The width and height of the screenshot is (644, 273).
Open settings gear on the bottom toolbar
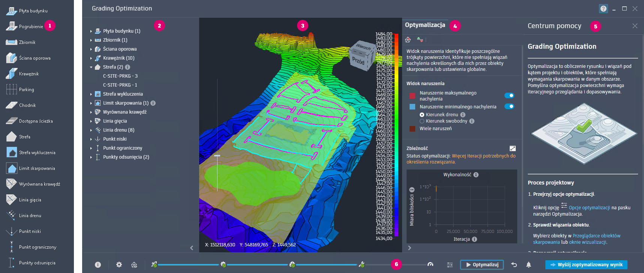click(x=119, y=265)
